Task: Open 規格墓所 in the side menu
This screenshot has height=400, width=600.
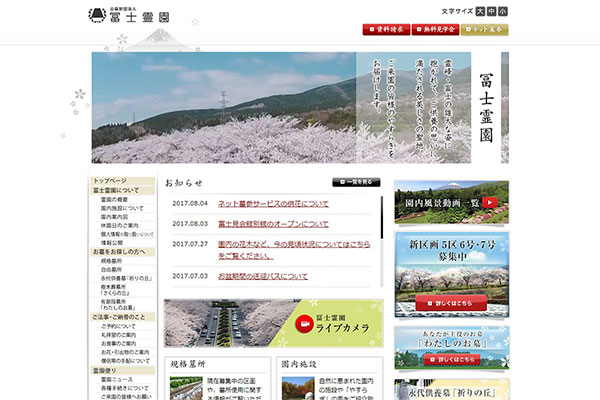Action: click(111, 261)
